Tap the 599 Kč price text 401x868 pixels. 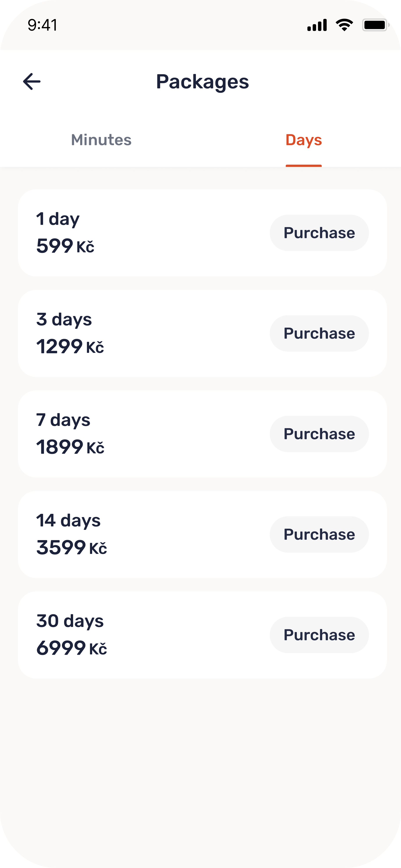click(65, 246)
